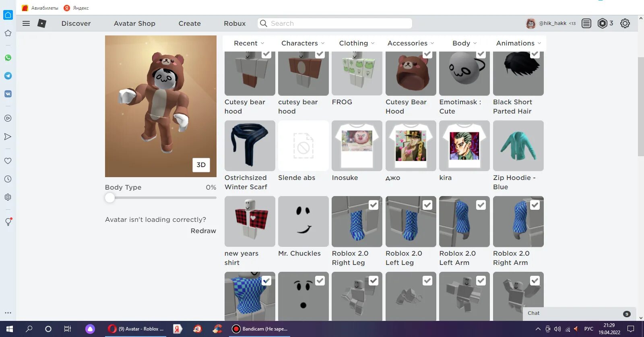
Task: Select the FROG shirt thumbnail
Action: [x=357, y=73]
